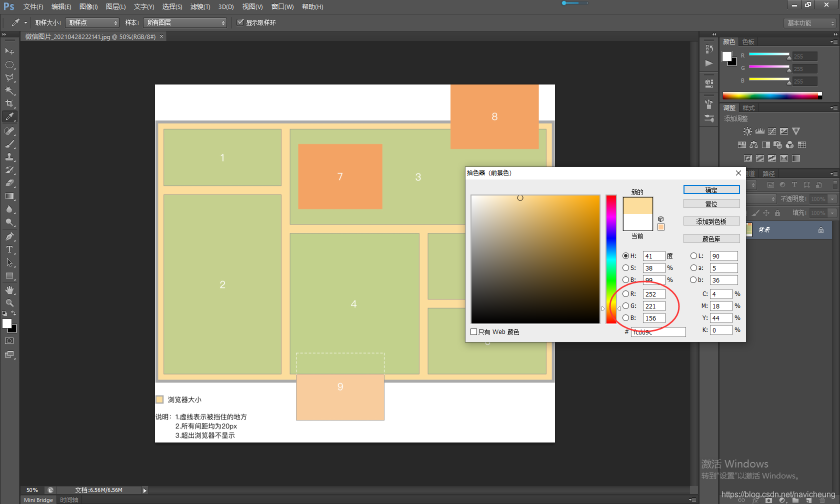Screen dimensions: 840x504
Task: Select the Elliptical Marquee tool
Action: [9, 64]
